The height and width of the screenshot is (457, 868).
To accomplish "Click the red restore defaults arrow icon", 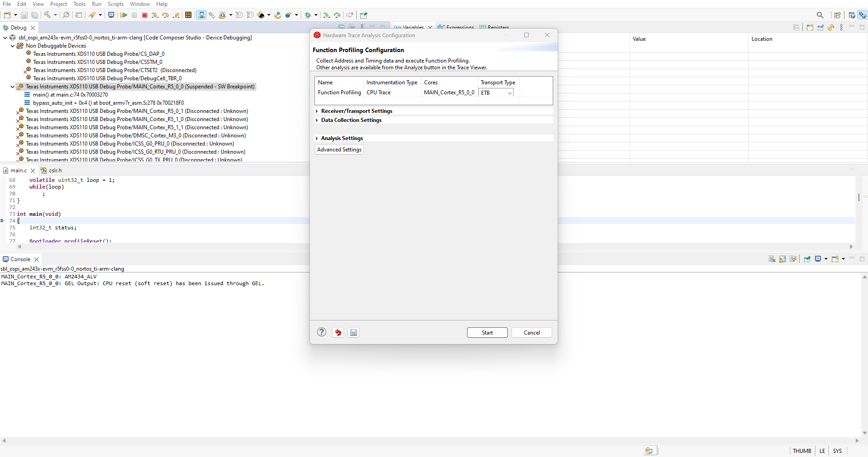I will [x=338, y=332].
